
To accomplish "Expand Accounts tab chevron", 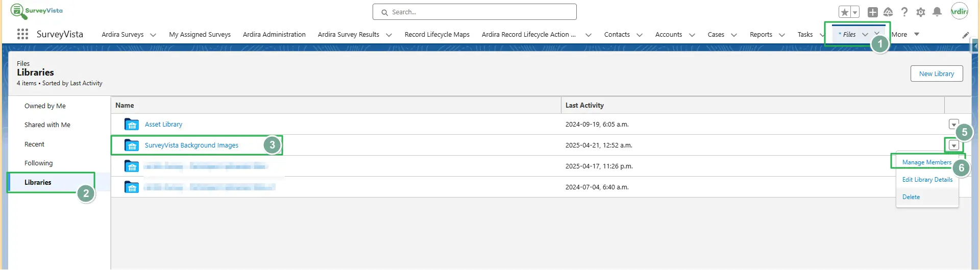I will [692, 35].
